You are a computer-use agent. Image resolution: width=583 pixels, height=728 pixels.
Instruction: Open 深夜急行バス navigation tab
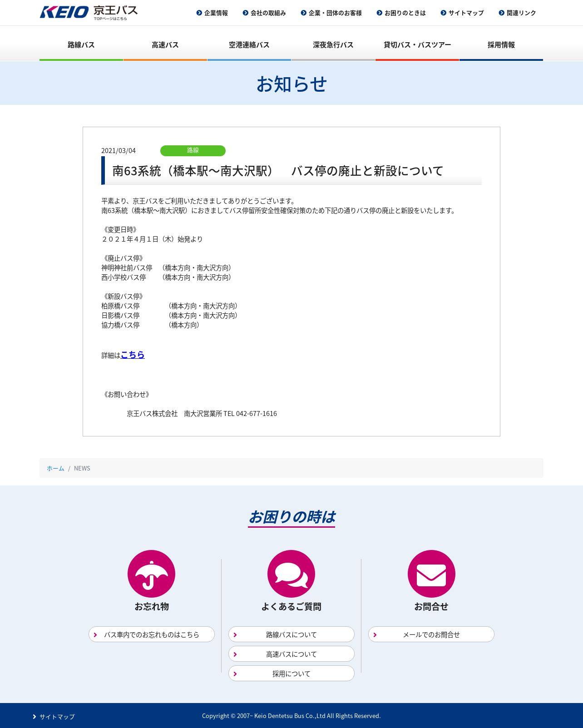click(333, 45)
